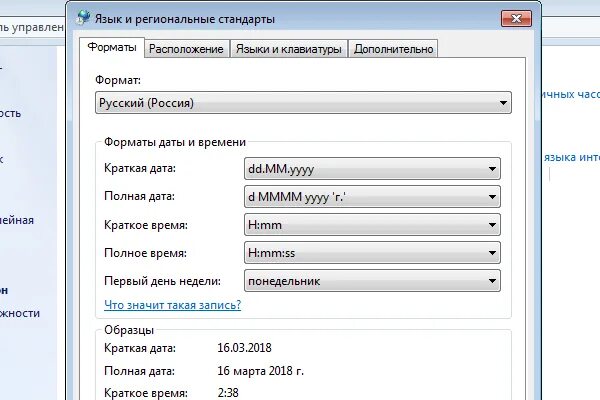Activate the Форматы tab
Viewport: 600px width, 400px height.
[112, 47]
